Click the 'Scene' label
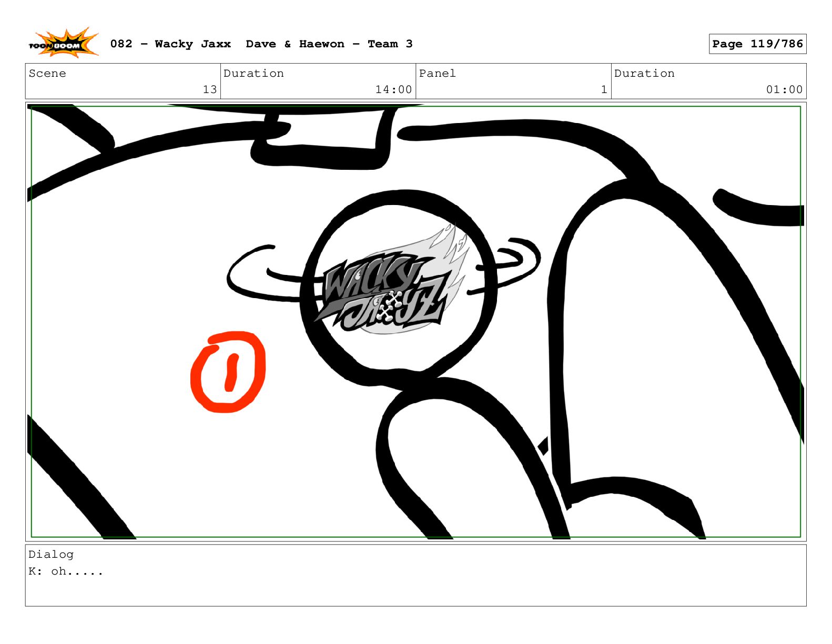This screenshot has height=644, width=832. [x=47, y=74]
